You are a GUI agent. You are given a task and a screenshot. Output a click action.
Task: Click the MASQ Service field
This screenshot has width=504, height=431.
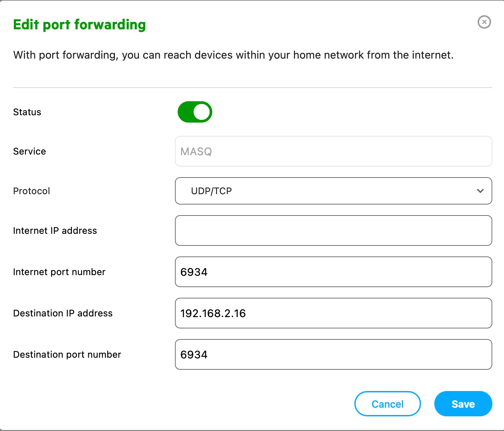point(333,151)
